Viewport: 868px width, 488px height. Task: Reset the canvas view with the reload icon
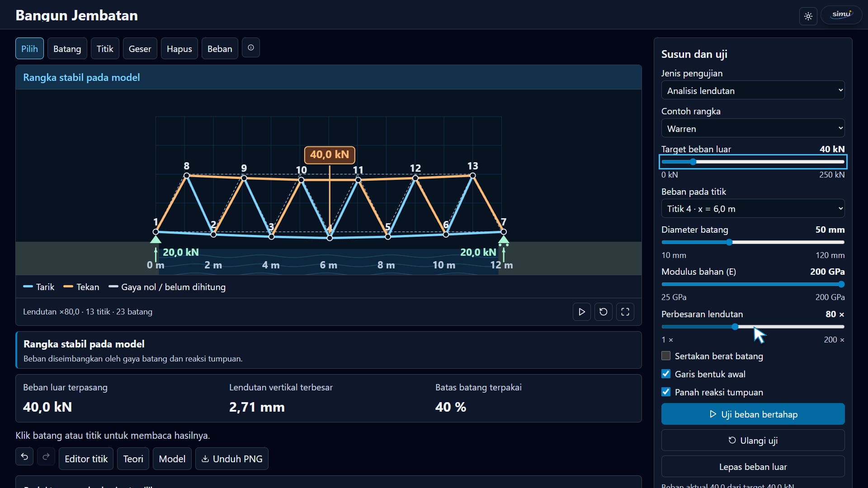[x=604, y=312]
